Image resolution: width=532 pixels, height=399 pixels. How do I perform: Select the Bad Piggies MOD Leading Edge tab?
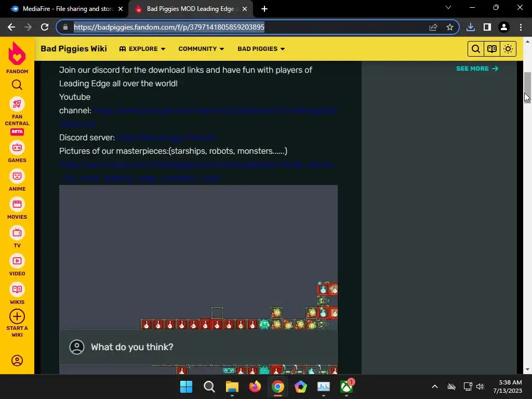[x=190, y=9]
